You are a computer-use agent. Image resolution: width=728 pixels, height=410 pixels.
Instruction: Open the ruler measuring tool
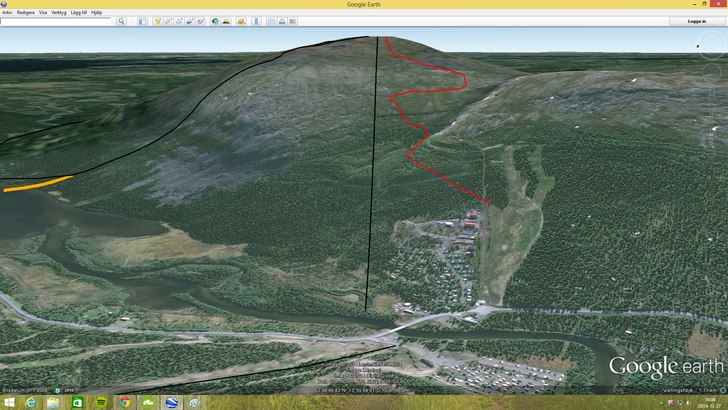(x=257, y=21)
